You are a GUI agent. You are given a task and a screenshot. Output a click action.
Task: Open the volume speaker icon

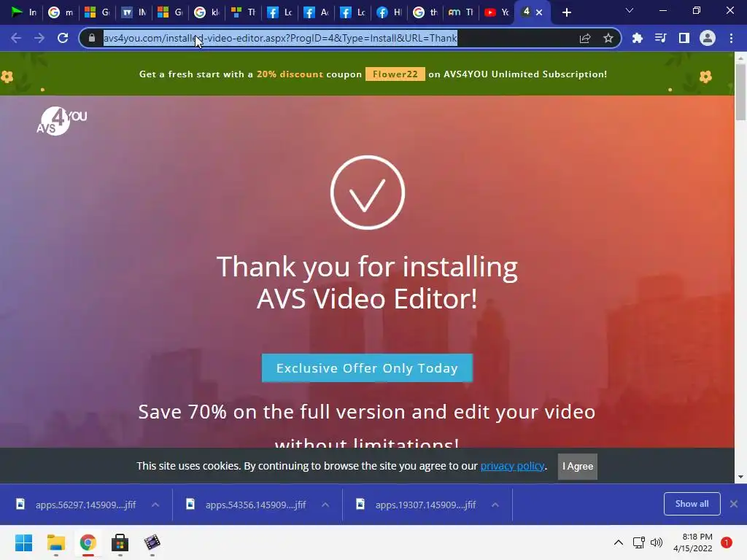pyautogui.click(x=657, y=542)
